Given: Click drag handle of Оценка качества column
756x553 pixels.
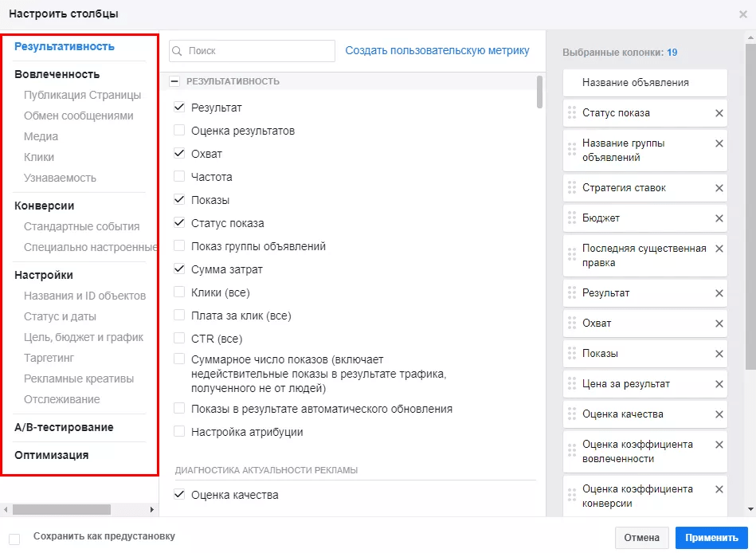Looking at the screenshot, I should [572, 414].
